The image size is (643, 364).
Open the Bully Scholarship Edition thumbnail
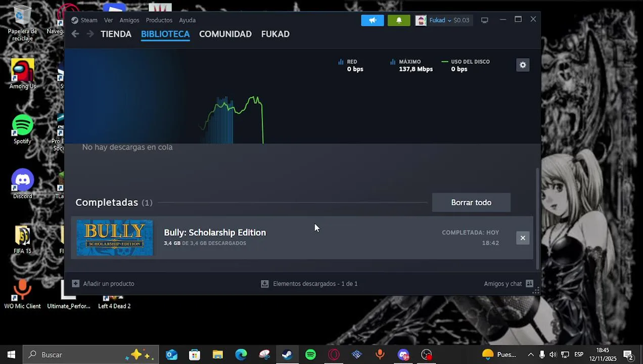point(115,238)
